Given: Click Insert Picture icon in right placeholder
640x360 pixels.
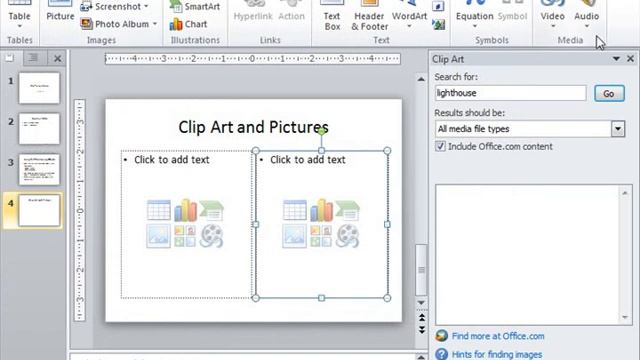Looking at the screenshot, I should pyautogui.click(x=294, y=236).
